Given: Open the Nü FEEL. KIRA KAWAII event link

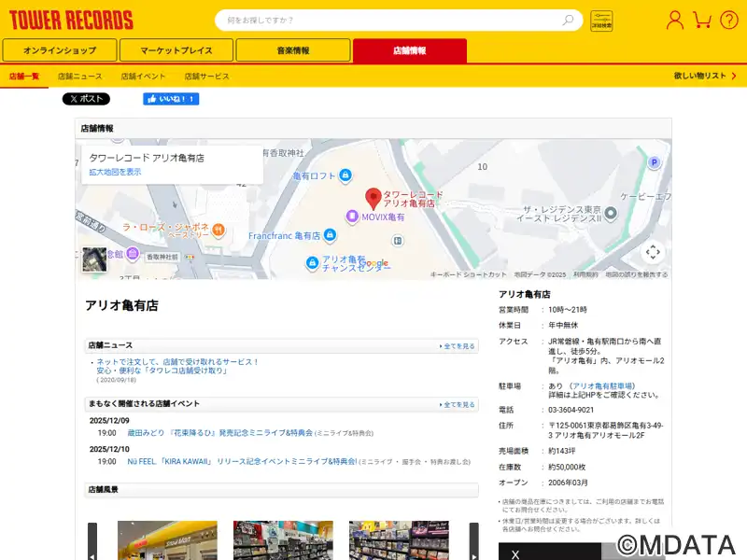Looking at the screenshot, I should tap(242, 461).
